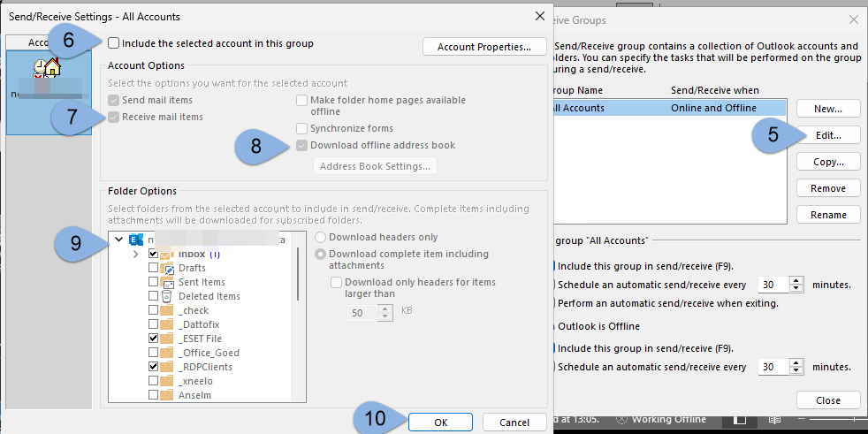868x434 pixels.
Task: Check the Sent Items folder checkbox
Action: (x=153, y=282)
